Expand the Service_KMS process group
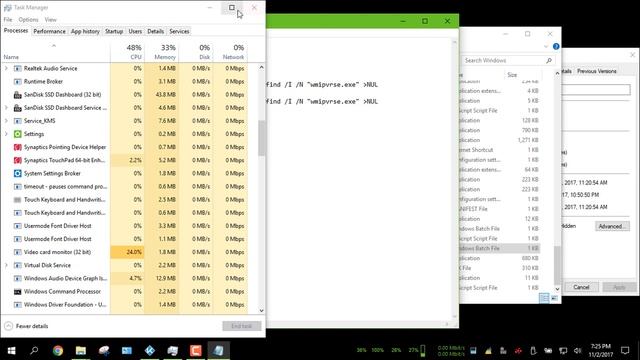Image resolution: width=640 pixels, height=360 pixels. [6, 121]
